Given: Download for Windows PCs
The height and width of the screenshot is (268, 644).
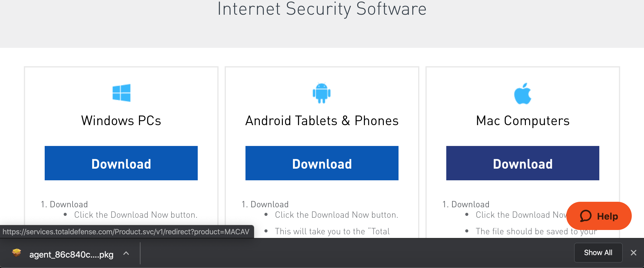Looking at the screenshot, I should (121, 163).
